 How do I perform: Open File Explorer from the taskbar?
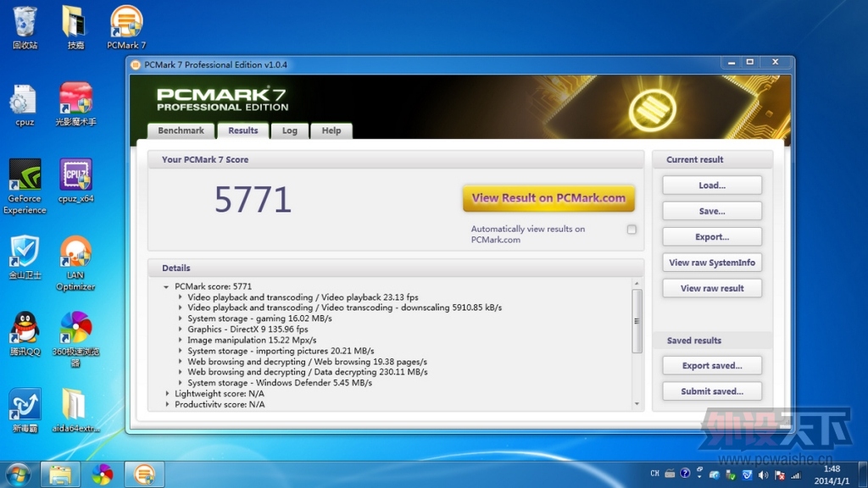point(60,474)
